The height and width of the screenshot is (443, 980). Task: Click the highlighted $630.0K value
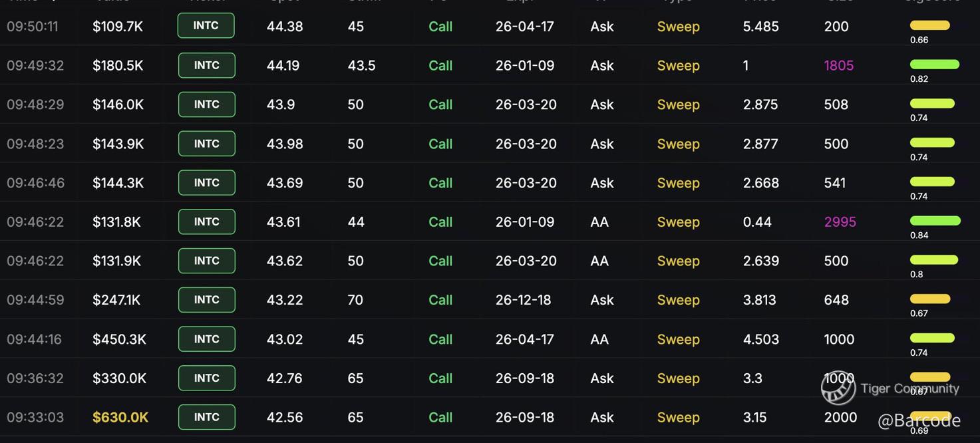(x=120, y=418)
